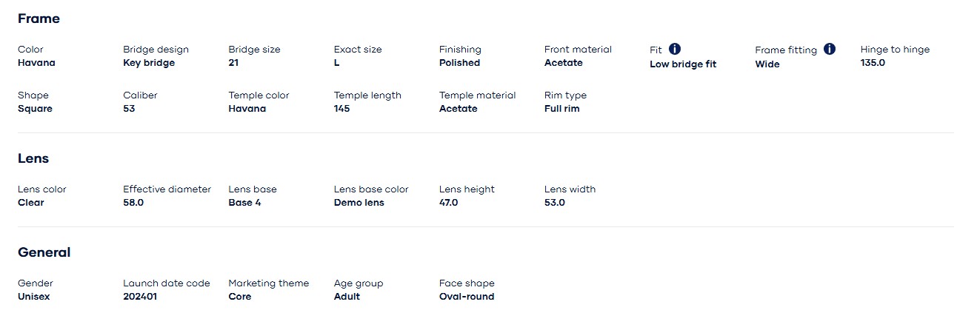
Task: Click the General section heading
Action: coord(44,252)
